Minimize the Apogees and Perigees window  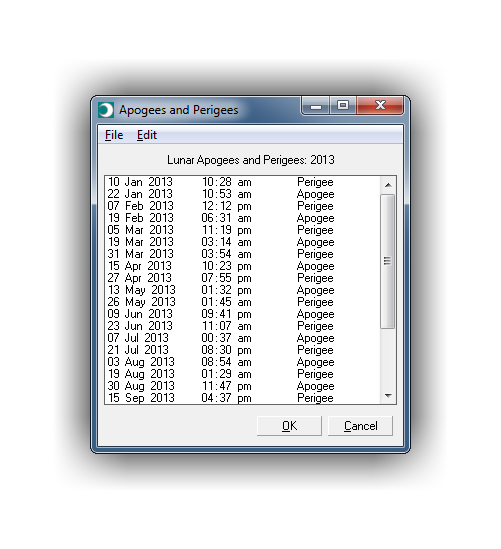[315, 106]
